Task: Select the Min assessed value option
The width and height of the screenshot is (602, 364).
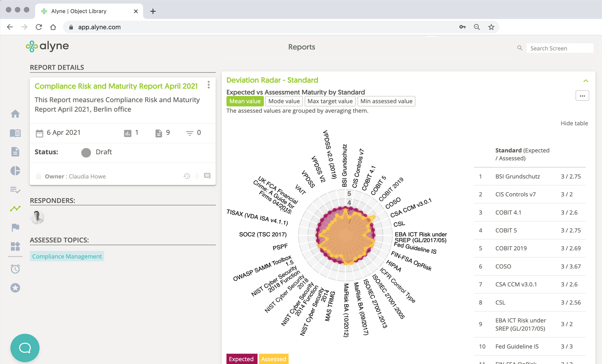Action: point(386,101)
